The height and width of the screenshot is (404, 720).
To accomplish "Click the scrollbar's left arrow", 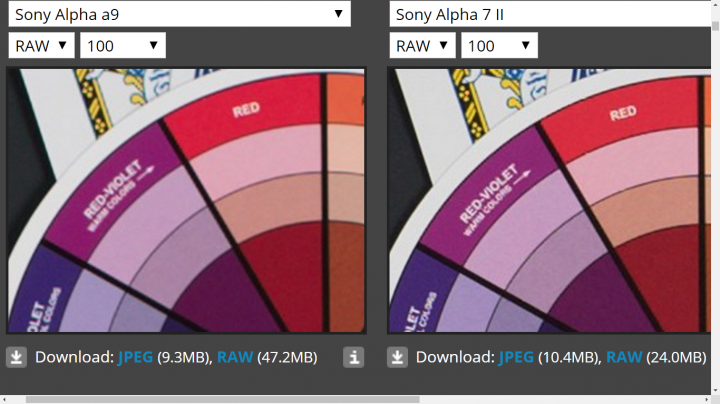I will tap(6, 398).
